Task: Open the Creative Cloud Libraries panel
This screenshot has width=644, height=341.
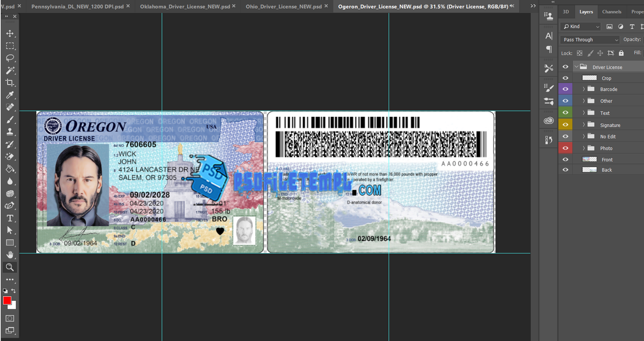Action: (x=548, y=121)
